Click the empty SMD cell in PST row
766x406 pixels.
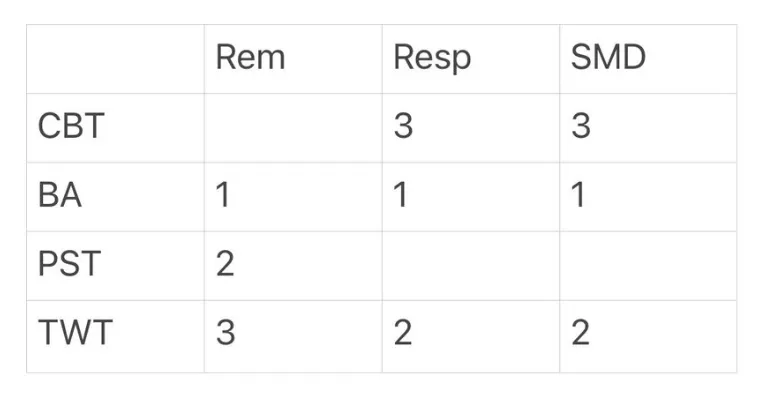647,265
